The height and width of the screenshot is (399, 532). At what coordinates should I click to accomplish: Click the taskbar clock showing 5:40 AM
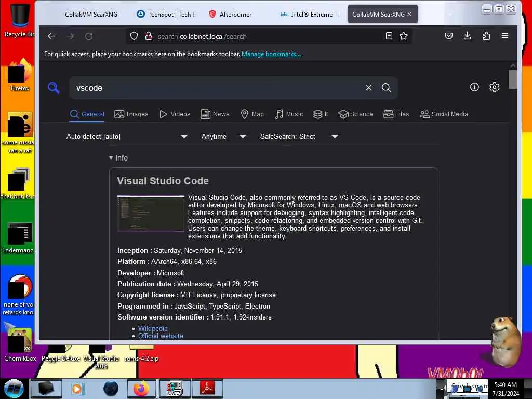[506, 389]
